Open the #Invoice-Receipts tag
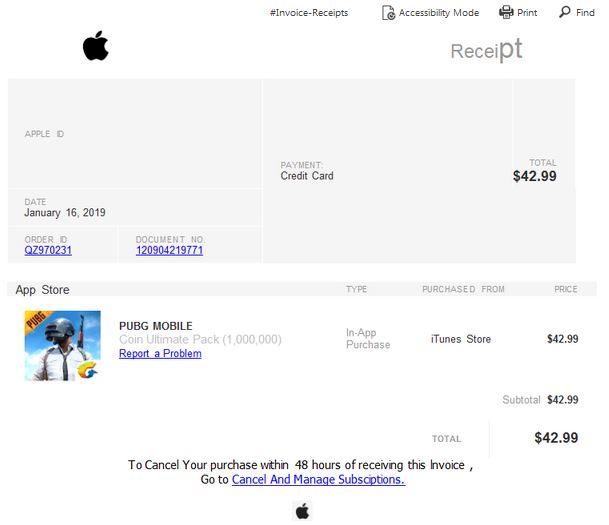Viewport: 609px width, 525px height. [x=309, y=13]
